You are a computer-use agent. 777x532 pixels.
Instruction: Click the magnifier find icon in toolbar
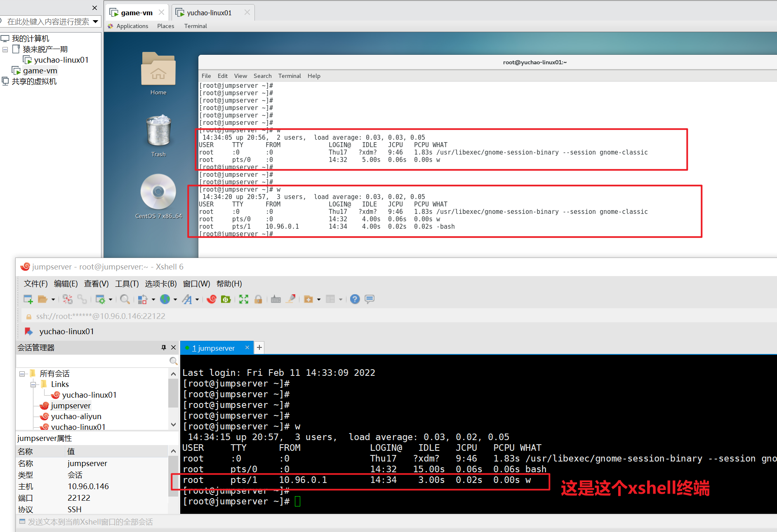click(125, 299)
